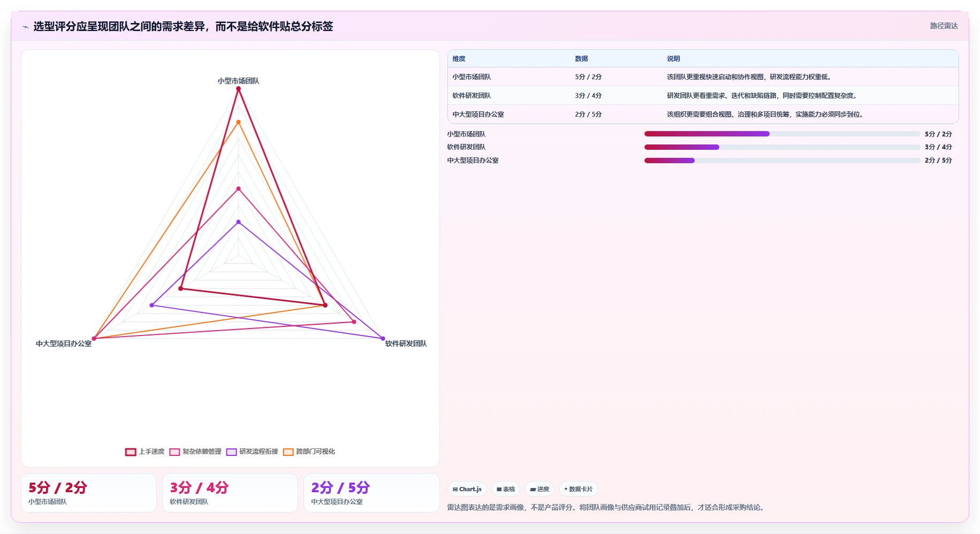The width and height of the screenshot is (980, 534).
Task: Click the radar axis label 中大型项目办公室
Action: (x=64, y=344)
